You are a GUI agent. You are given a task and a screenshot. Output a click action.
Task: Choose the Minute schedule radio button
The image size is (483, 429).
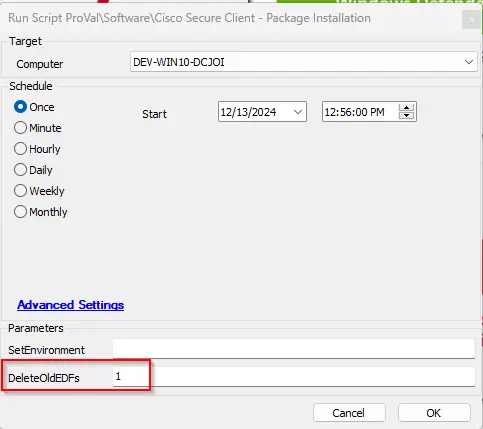[x=21, y=128]
